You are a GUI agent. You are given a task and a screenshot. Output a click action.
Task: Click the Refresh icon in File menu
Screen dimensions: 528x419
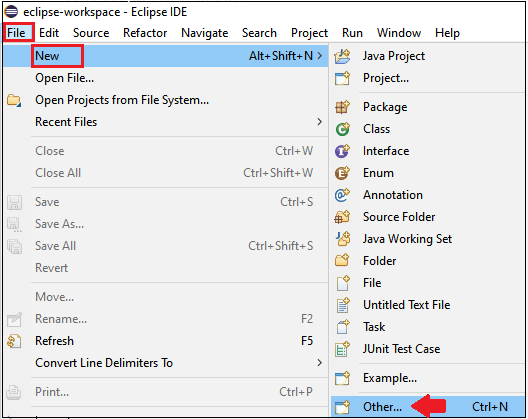pyautogui.click(x=14, y=341)
